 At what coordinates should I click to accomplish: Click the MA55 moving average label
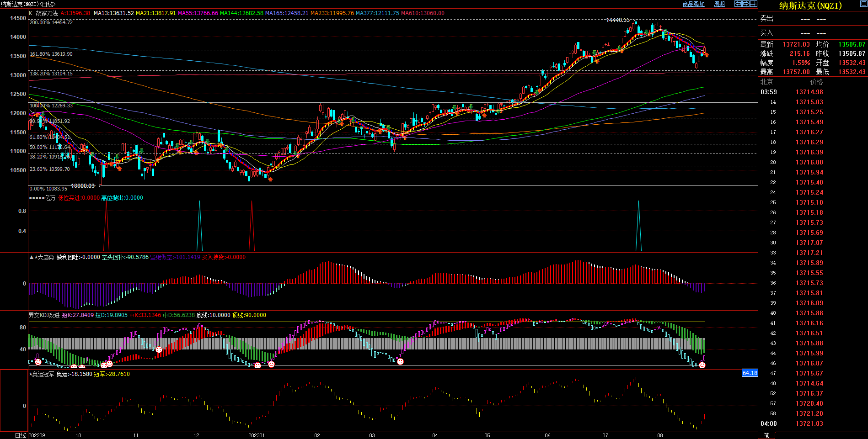tap(198, 13)
